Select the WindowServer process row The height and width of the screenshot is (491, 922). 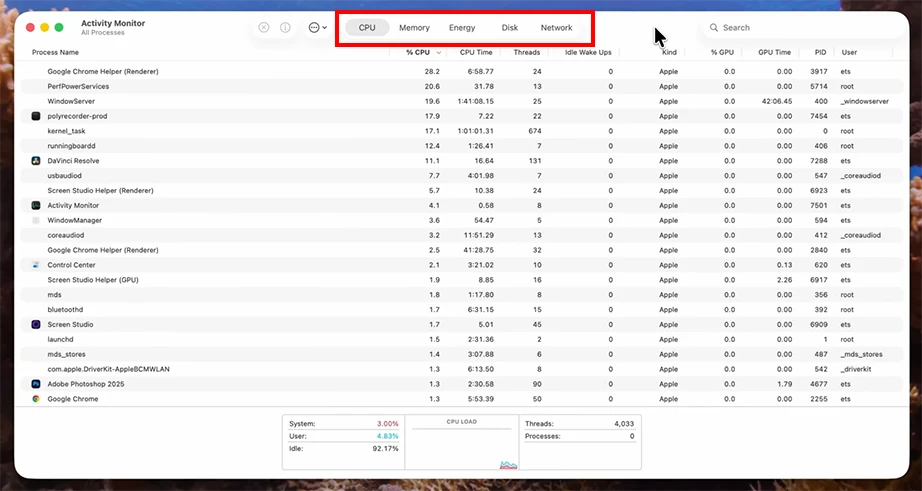tap(462, 101)
